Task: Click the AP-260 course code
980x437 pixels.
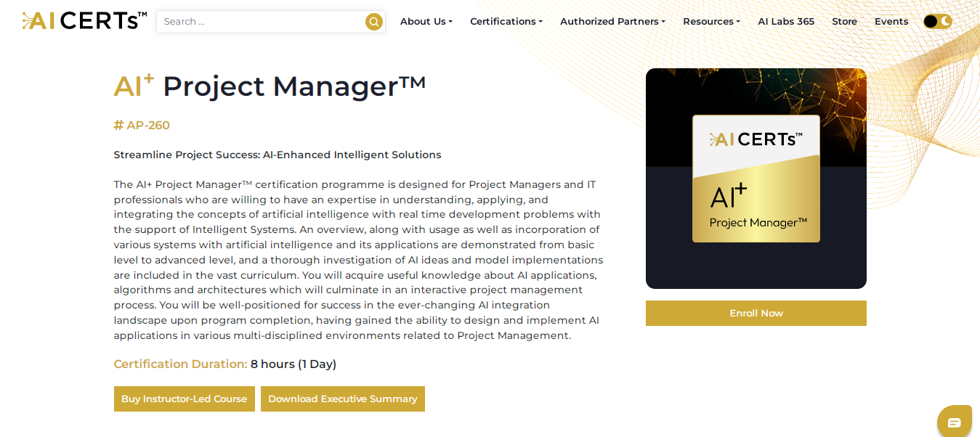Action: pos(142,125)
